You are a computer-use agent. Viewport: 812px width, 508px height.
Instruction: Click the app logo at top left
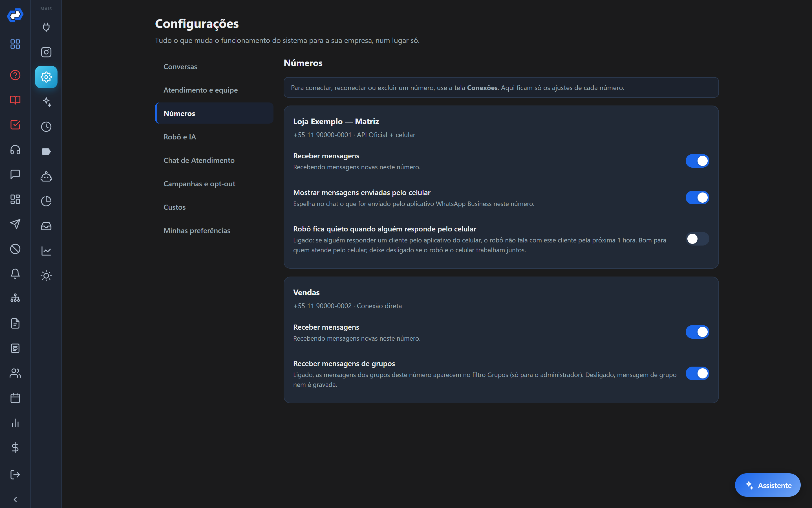pyautogui.click(x=15, y=15)
